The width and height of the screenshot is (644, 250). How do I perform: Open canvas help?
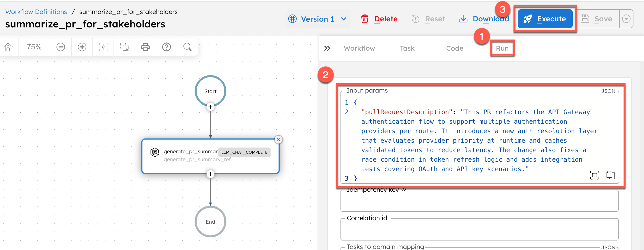(x=167, y=47)
